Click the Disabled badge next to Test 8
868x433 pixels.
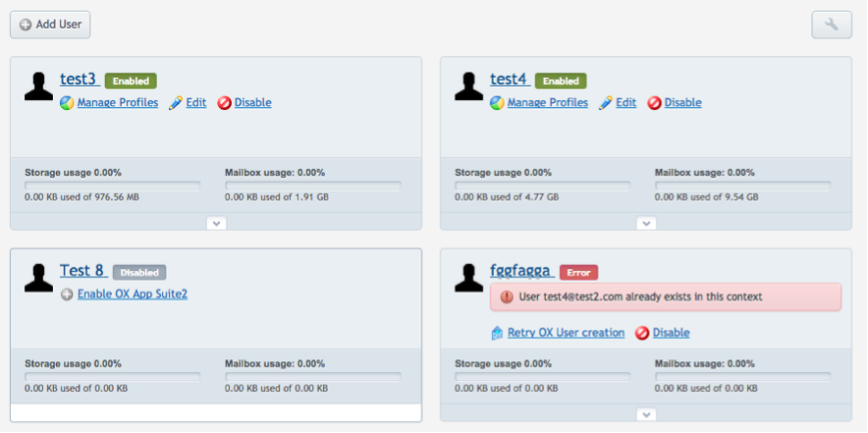(139, 272)
